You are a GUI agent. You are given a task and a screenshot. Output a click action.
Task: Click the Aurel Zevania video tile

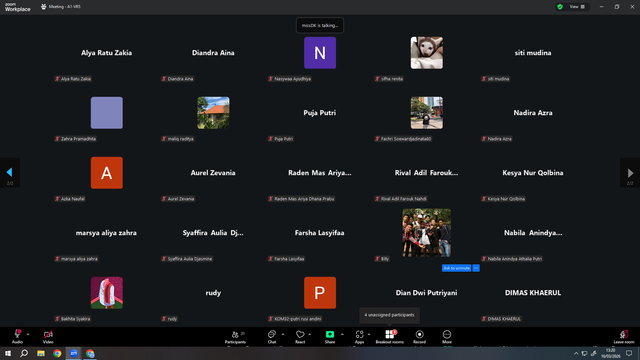tap(213, 173)
